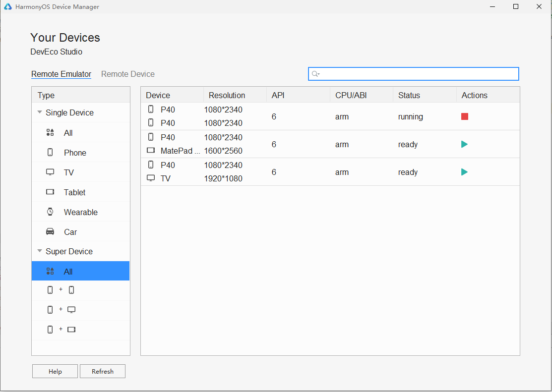Start the P40 and MatePad super device
Image resolution: width=552 pixels, height=392 pixels.
click(x=464, y=144)
